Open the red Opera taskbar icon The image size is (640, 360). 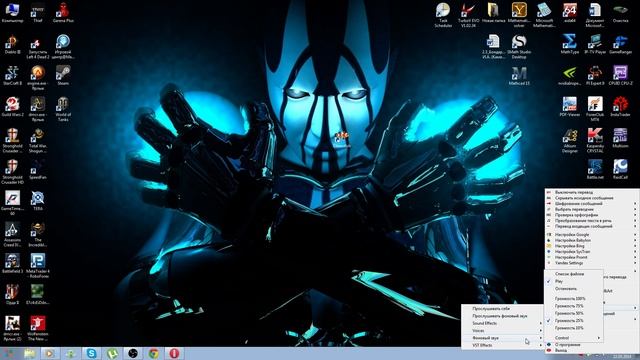tap(174, 353)
